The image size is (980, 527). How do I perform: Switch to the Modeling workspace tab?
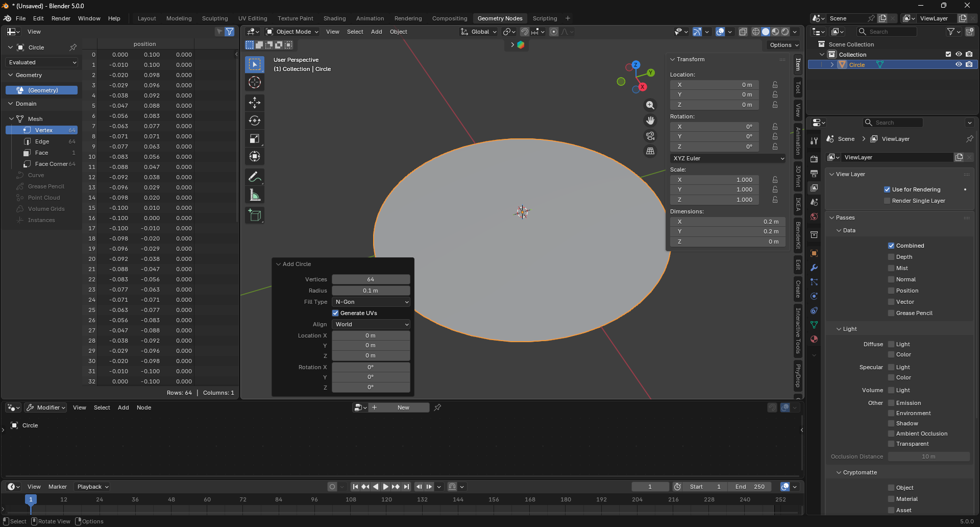click(179, 18)
